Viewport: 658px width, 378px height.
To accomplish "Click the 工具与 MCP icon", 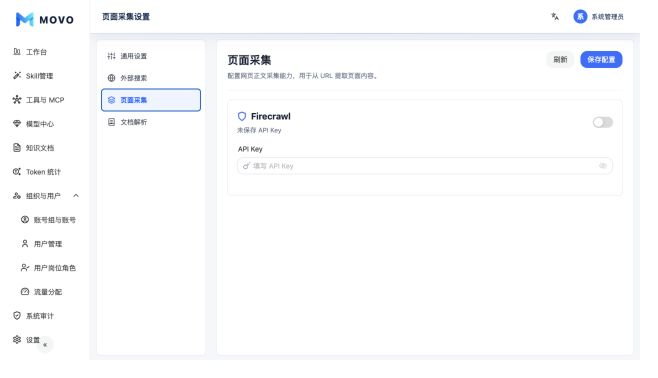I will point(17,100).
